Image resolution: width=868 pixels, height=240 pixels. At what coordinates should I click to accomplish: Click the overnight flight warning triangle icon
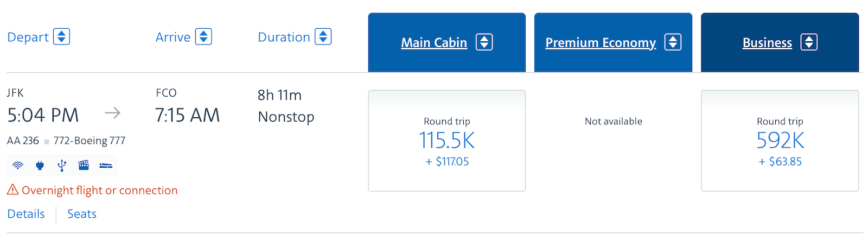(x=12, y=190)
